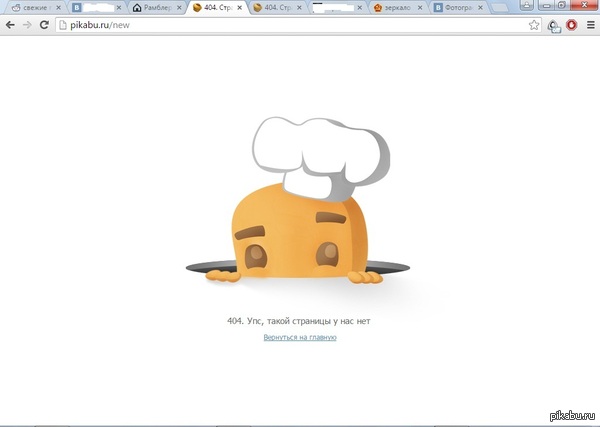Bookmark this page with the star icon
This screenshot has width=600, height=427.
534,24
